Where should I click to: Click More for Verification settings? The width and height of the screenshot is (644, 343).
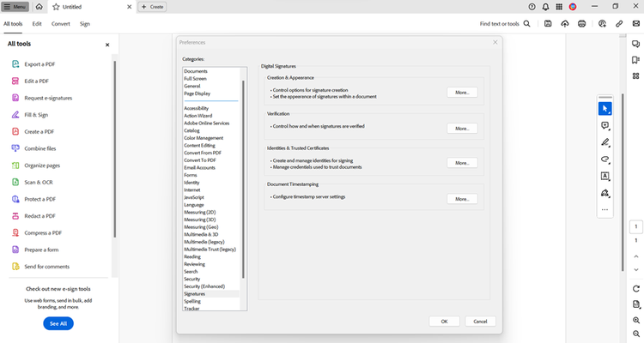click(x=462, y=129)
